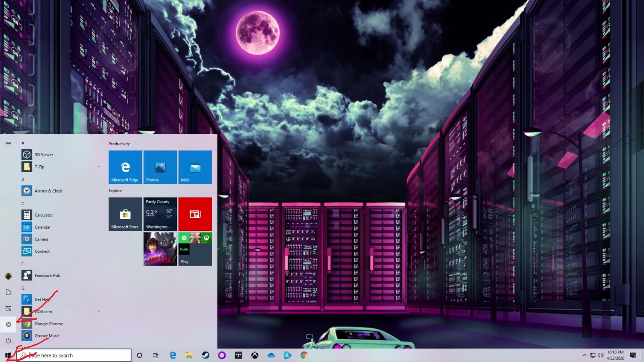The width and height of the screenshot is (644, 362).
Task: Open the Microsoft Store tile
Action: pyautogui.click(x=125, y=214)
